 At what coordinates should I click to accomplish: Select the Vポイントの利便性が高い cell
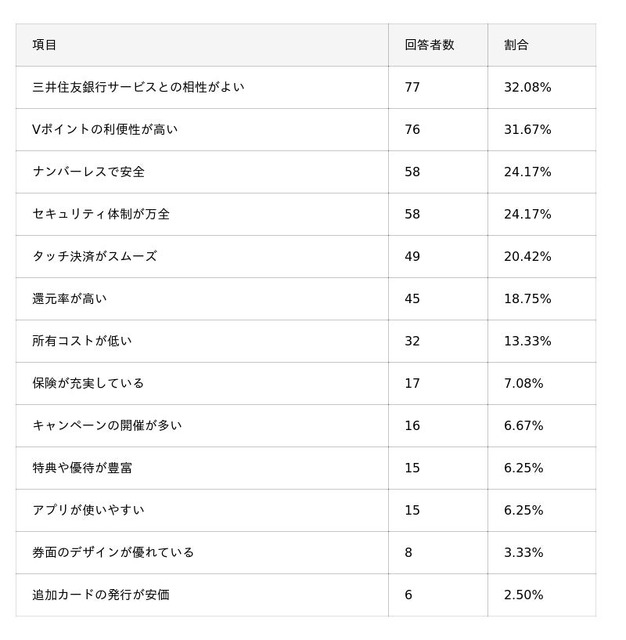tap(110, 130)
